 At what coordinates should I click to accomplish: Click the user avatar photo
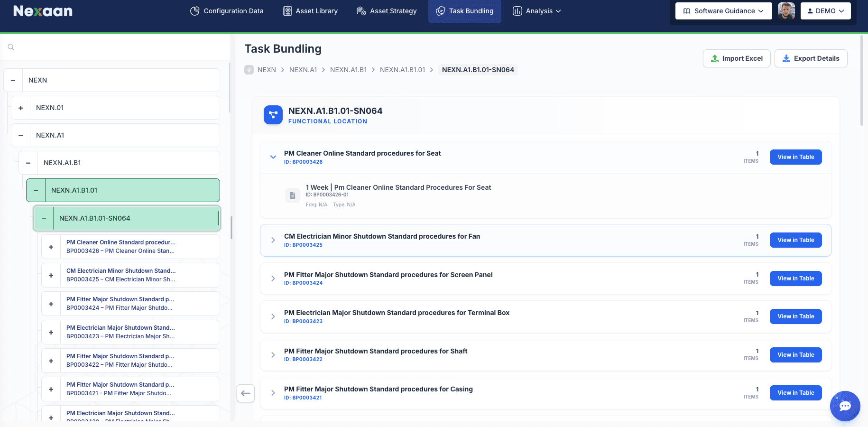786,11
